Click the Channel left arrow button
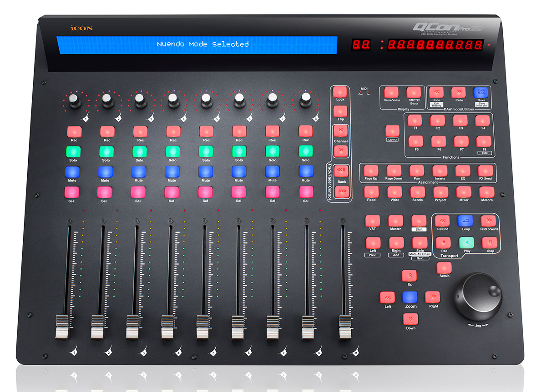The image size is (541, 392). (340, 131)
